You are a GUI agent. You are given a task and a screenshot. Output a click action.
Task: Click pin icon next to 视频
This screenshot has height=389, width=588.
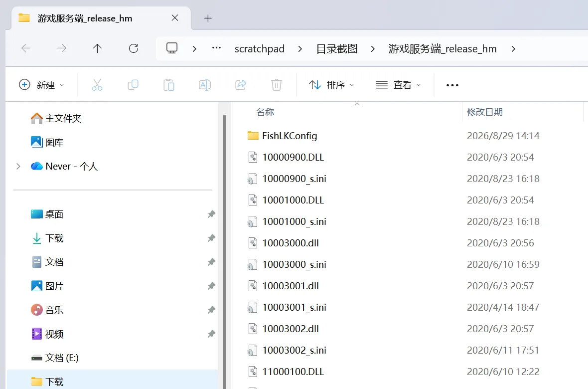[x=211, y=334]
